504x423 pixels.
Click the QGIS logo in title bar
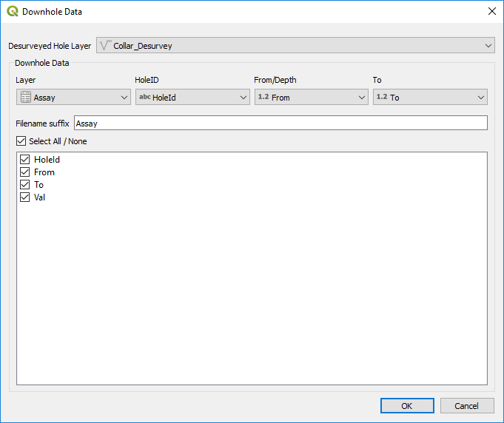point(13,11)
